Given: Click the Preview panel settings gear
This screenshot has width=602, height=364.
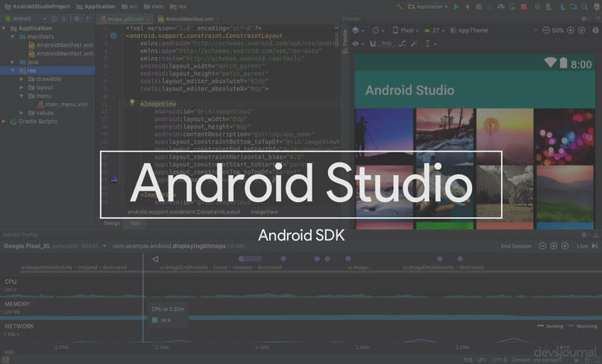Looking at the screenshot, I should (584, 19).
